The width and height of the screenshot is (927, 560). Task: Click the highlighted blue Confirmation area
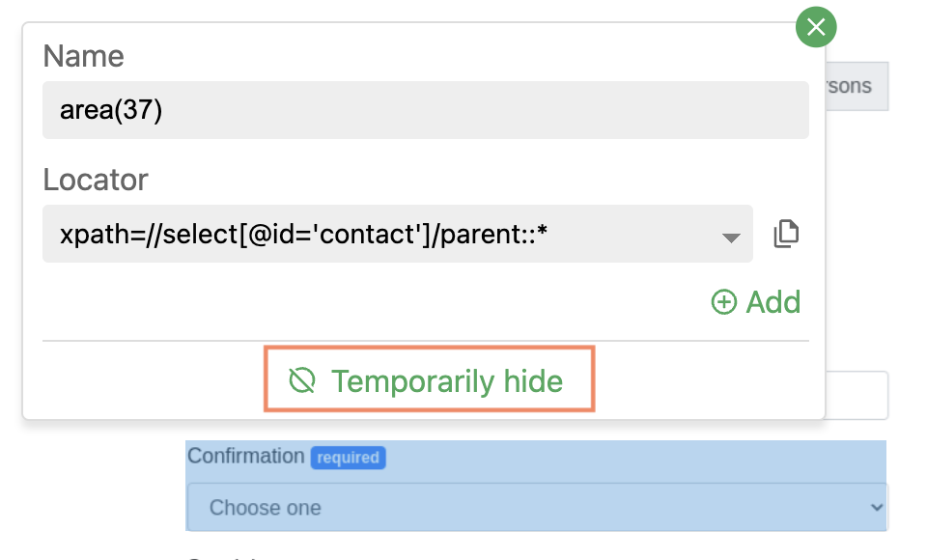[536, 486]
